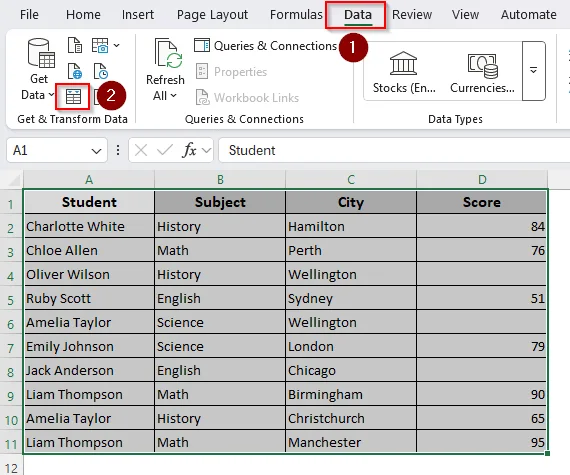Open the From Picture dropdown arrow

click(116, 45)
